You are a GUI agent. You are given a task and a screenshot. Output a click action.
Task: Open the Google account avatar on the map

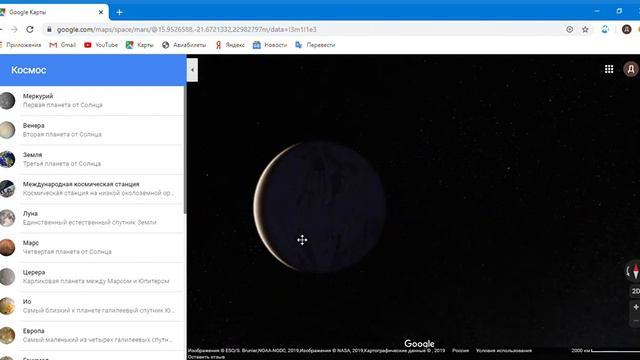click(631, 69)
